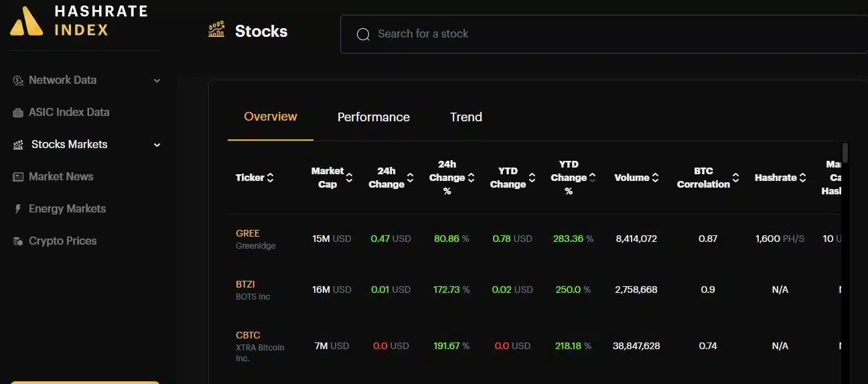The height and width of the screenshot is (384, 868).
Task: Click the Greenidge company name
Action: 256,246
